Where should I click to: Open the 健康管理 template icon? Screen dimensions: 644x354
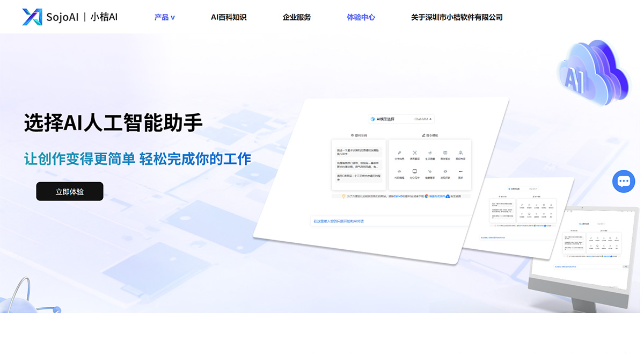pos(430,172)
